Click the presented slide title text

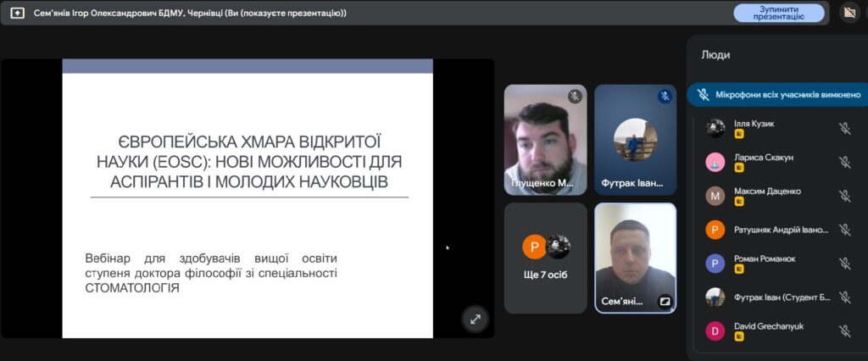tap(248, 160)
